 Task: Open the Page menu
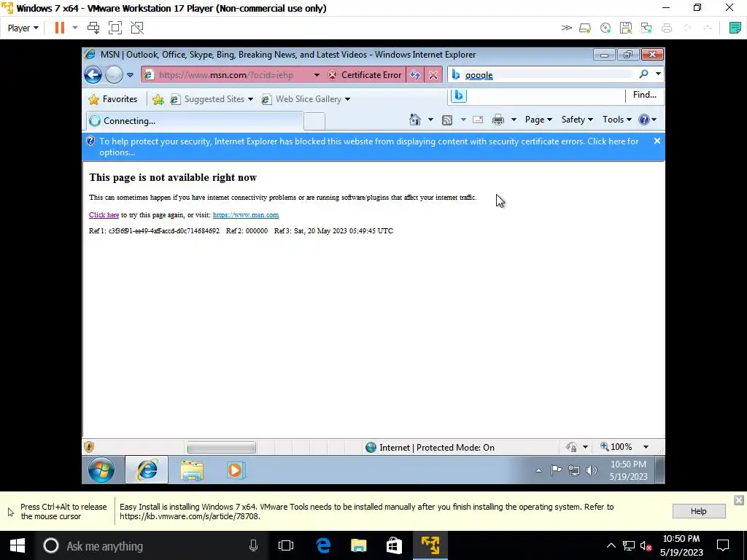pos(538,120)
